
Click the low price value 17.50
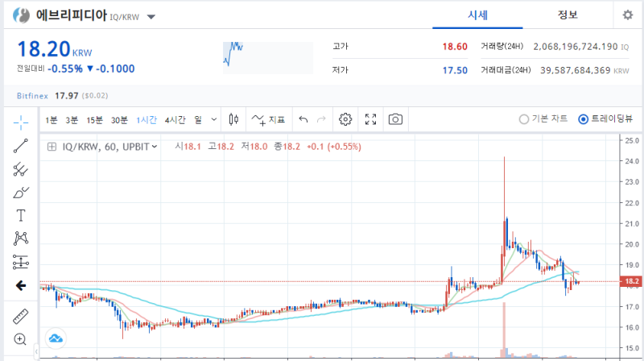pyautogui.click(x=455, y=70)
